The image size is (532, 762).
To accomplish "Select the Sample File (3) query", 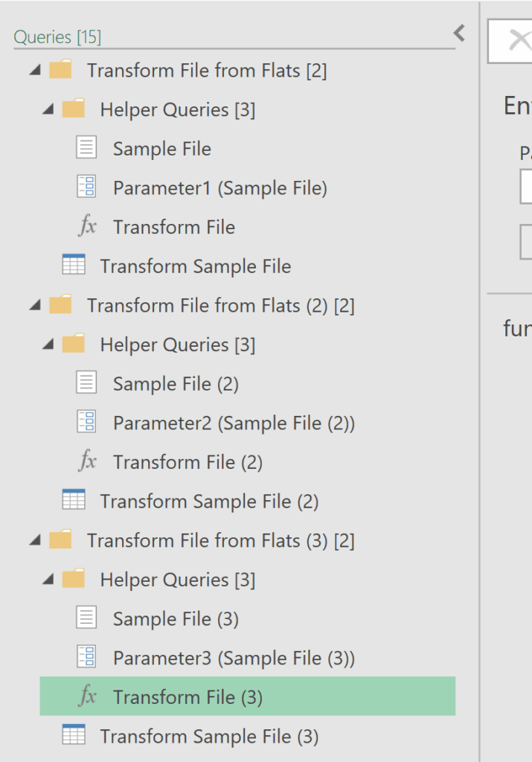I will [176, 618].
